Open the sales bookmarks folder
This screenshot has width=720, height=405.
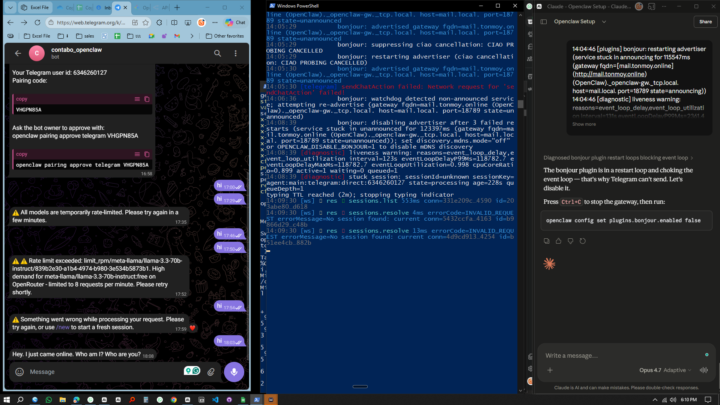click(85, 36)
